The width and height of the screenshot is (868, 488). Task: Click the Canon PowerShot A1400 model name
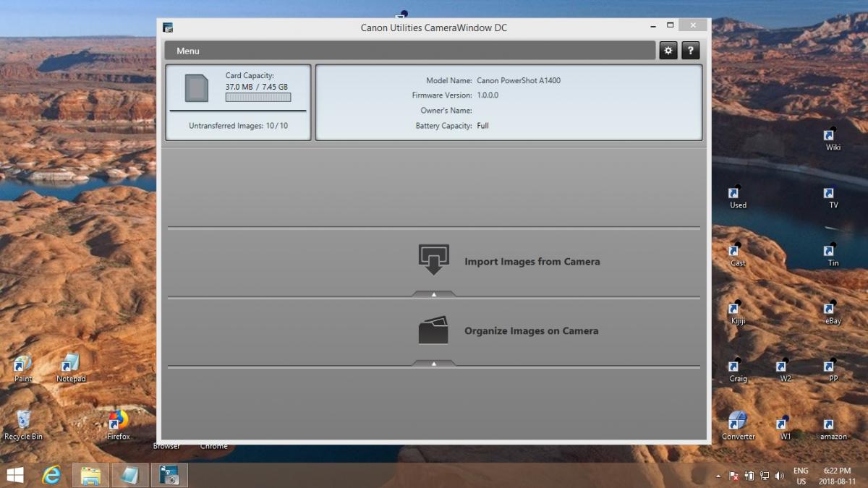click(519, 80)
